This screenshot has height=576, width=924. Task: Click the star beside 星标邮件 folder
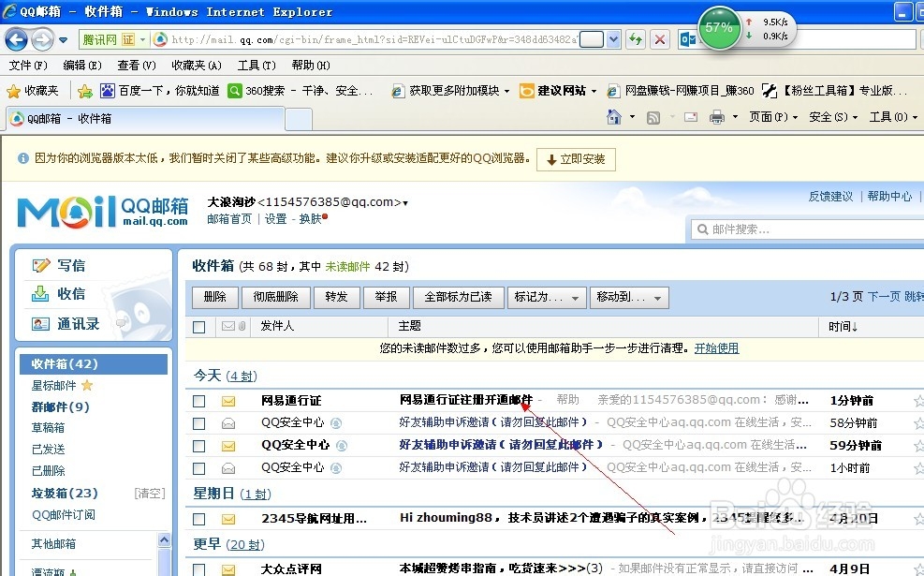coord(87,385)
